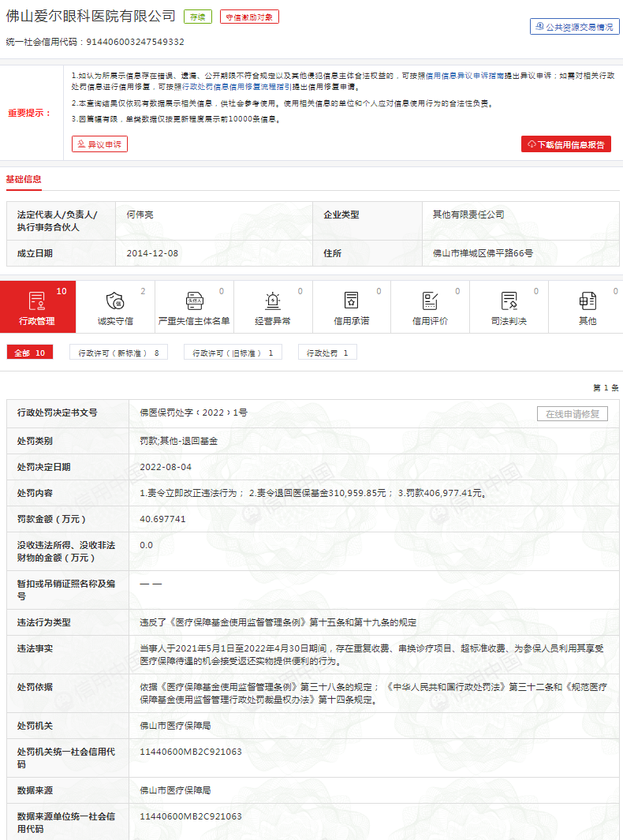
Task: Select the 其他 category icon
Action: [x=588, y=301]
